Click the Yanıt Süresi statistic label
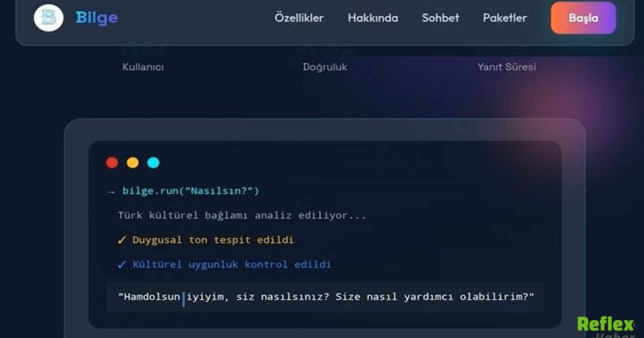Screen dimensions: 644x338 (507, 68)
